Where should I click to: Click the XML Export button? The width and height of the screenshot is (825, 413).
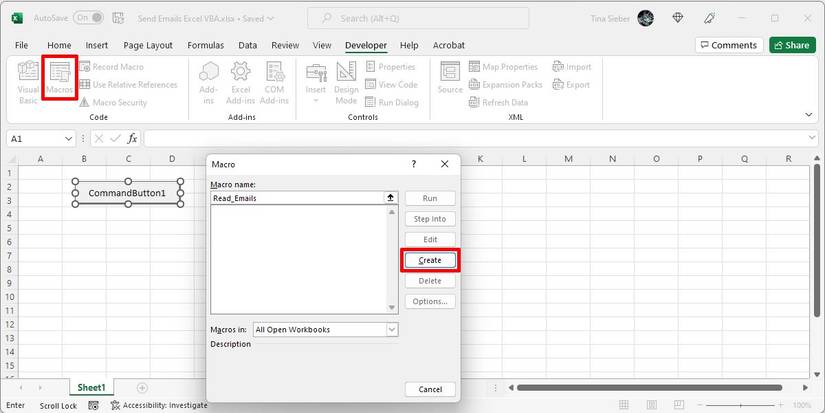click(571, 85)
